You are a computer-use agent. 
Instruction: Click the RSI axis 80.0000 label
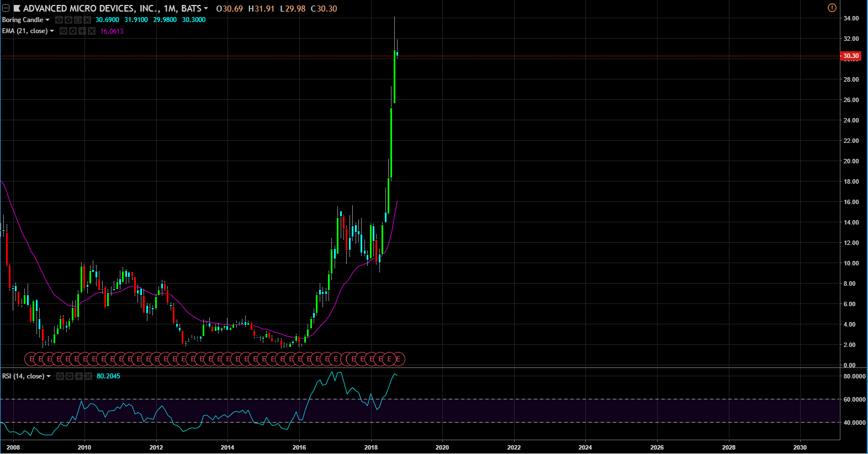(x=854, y=376)
